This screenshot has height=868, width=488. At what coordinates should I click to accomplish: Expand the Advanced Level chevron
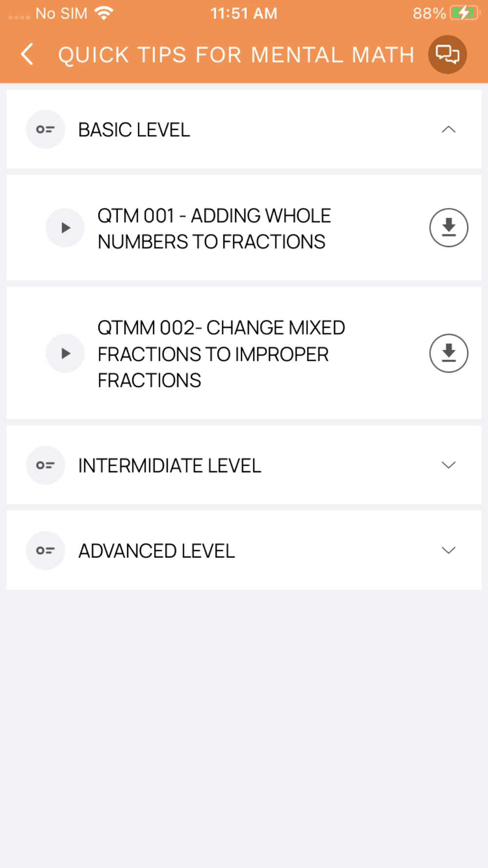point(448,550)
